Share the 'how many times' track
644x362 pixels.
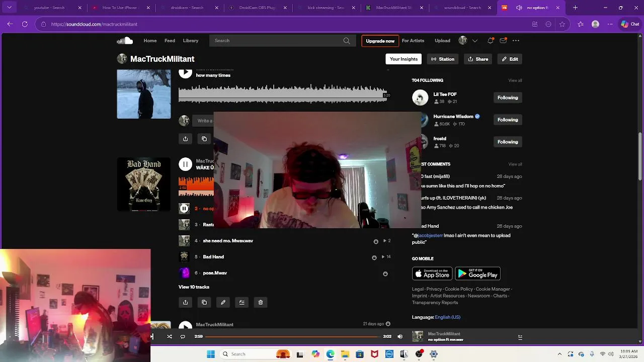tap(185, 139)
